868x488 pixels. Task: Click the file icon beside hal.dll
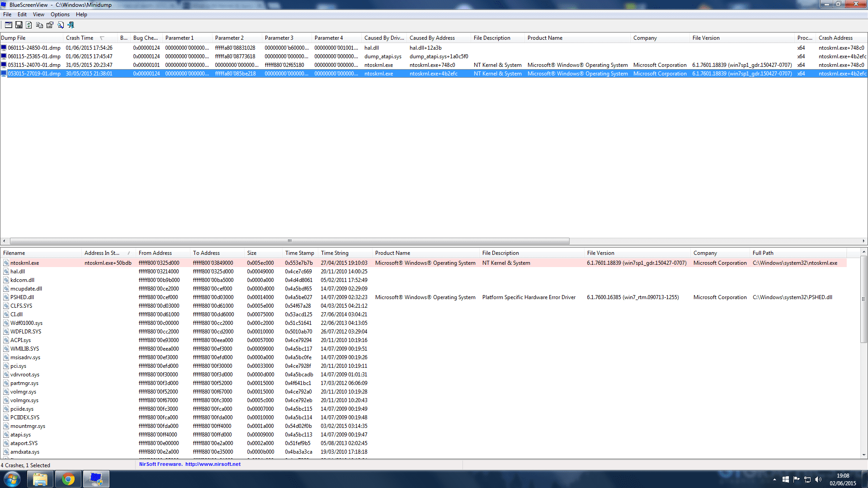(6, 272)
